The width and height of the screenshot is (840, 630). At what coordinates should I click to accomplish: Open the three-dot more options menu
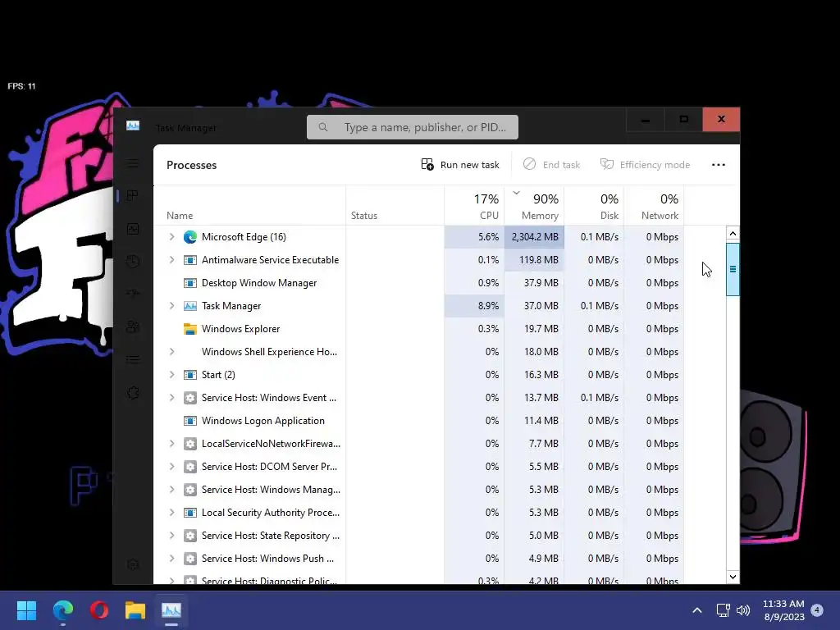coord(719,164)
